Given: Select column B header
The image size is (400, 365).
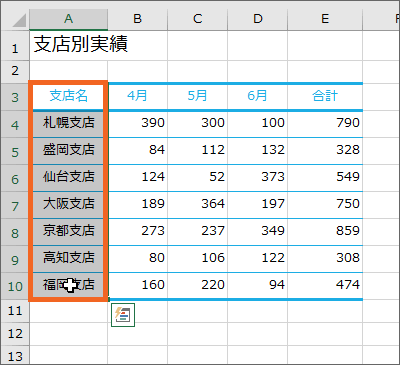Looking at the screenshot, I should [x=138, y=19].
